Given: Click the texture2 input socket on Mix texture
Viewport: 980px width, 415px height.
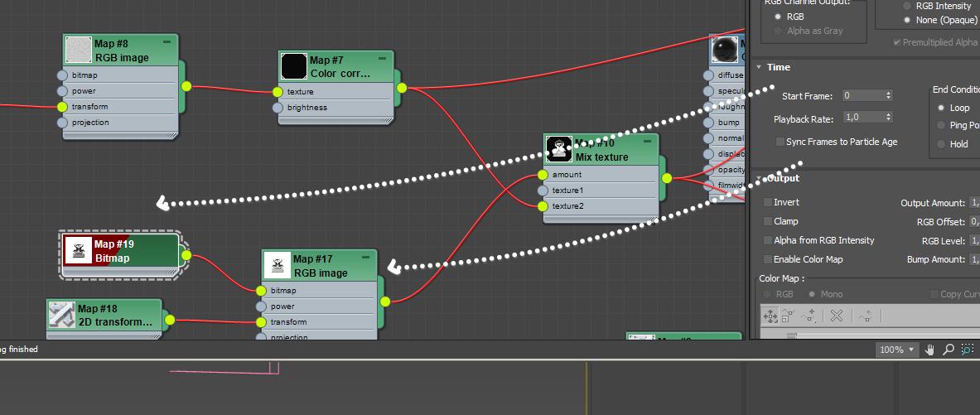Looking at the screenshot, I should 543,205.
